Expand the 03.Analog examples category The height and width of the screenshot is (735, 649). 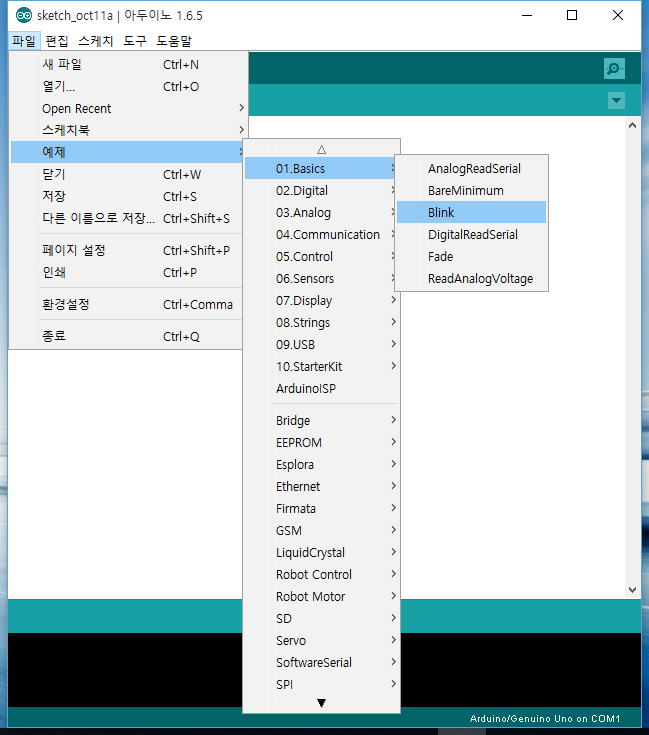pos(321,212)
